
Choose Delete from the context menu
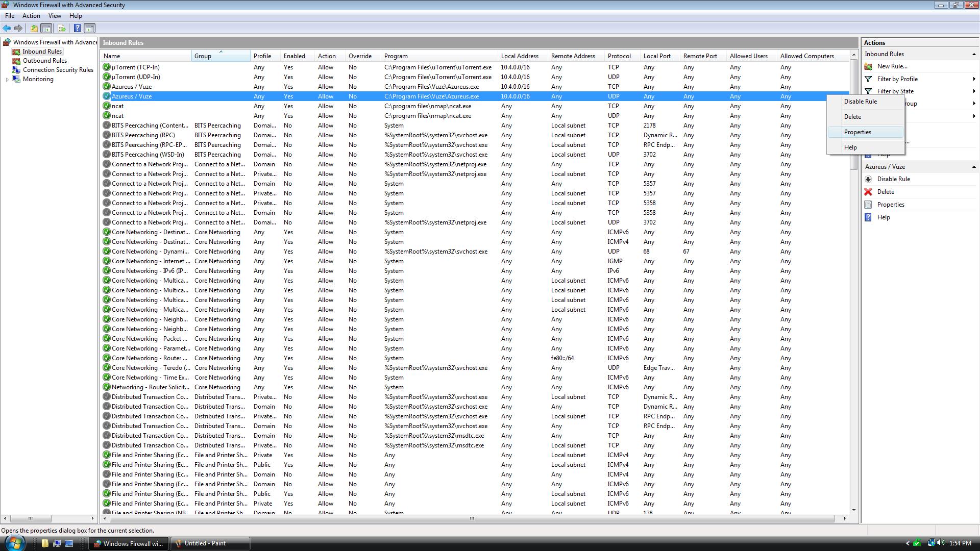(866, 117)
